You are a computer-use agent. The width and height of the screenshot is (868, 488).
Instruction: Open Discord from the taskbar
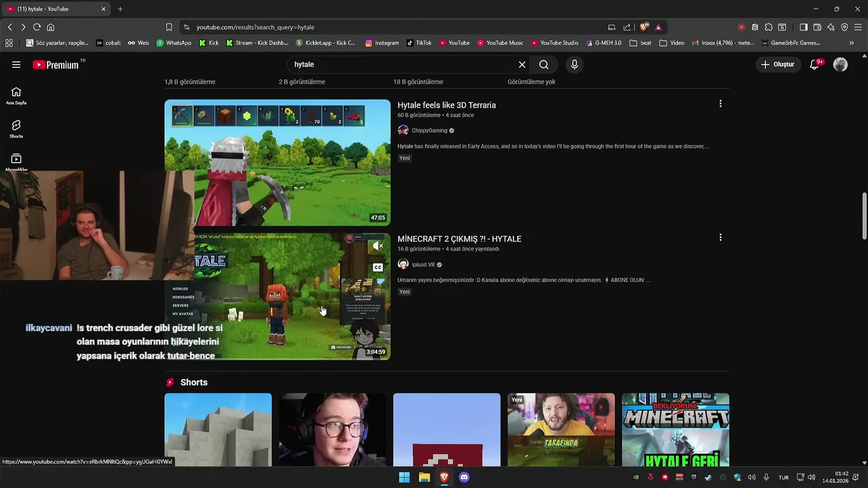[464, 477]
